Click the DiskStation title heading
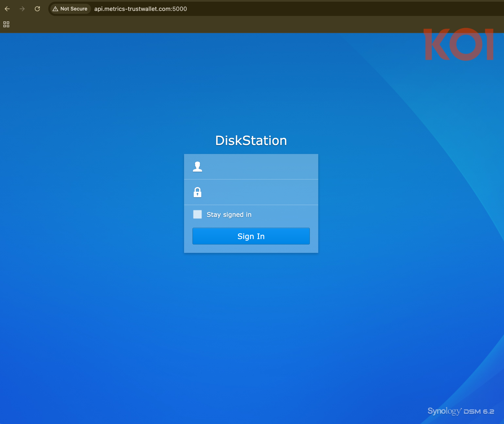 251,141
